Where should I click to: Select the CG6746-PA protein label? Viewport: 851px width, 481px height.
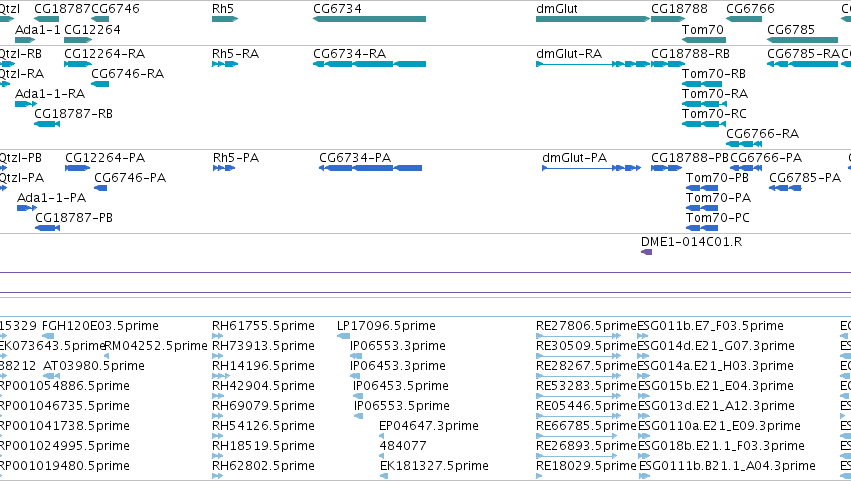point(130,178)
